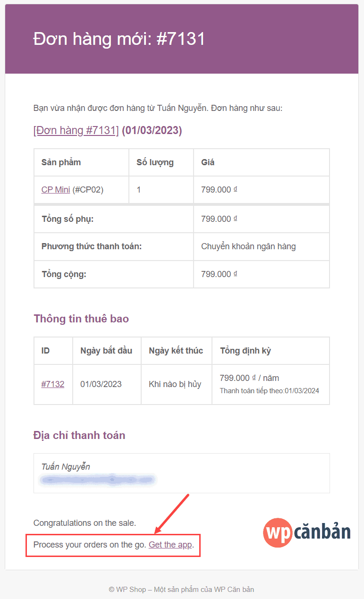Click the Tổng cộng label
364x599 pixels.
tap(64, 274)
